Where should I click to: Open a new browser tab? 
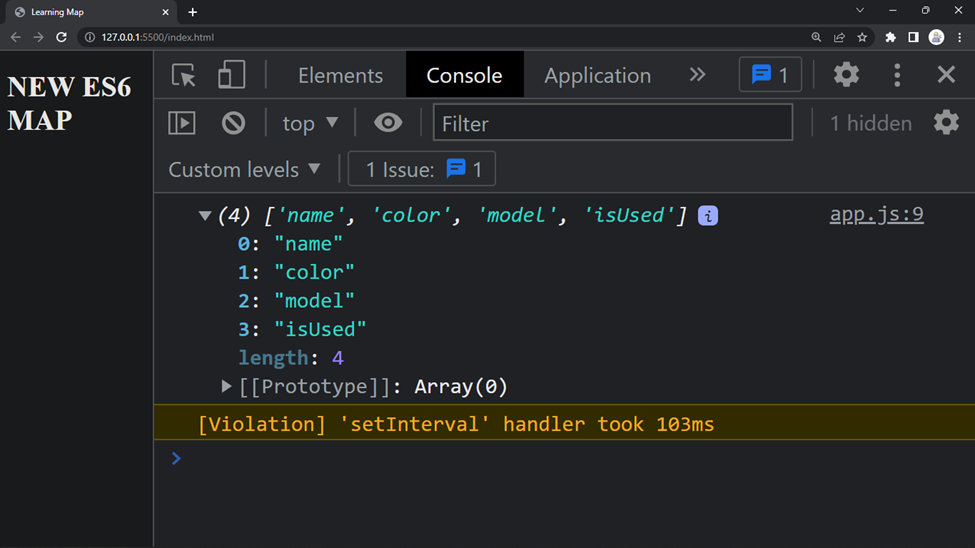pyautogui.click(x=193, y=12)
